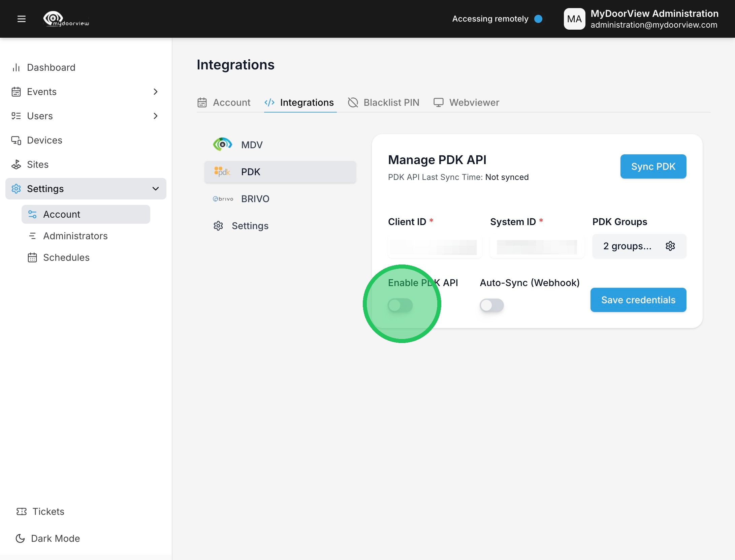Click the Sites sidebar icon
Screen dimensions: 735x560
click(16, 164)
